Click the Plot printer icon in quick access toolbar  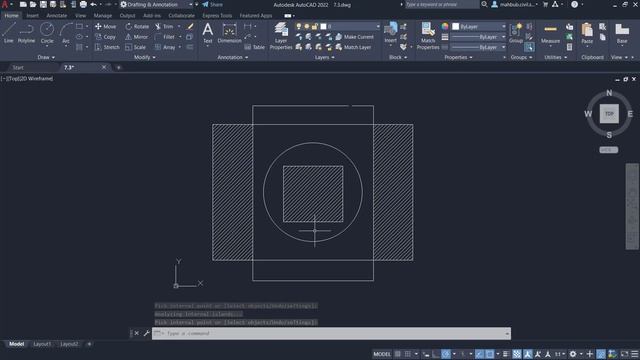(x=83, y=4)
